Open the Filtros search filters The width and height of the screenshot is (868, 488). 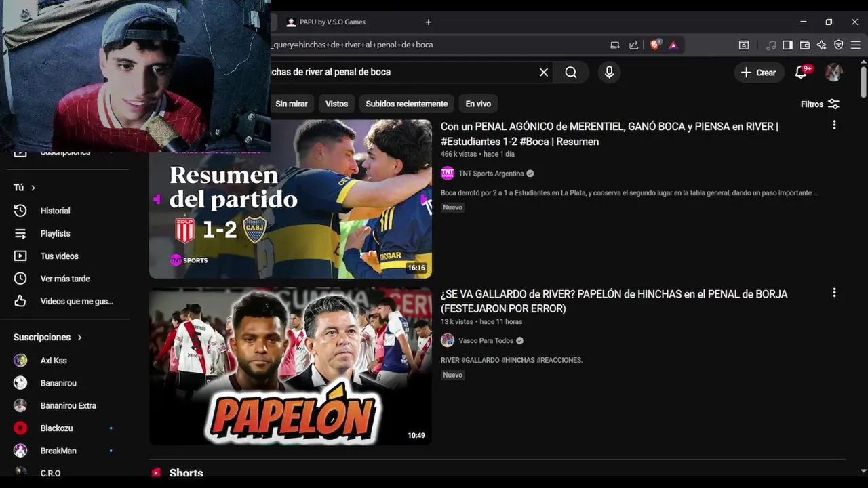coord(820,104)
